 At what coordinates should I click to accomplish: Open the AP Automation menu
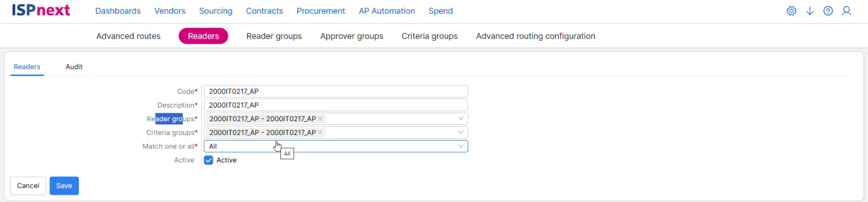[387, 11]
